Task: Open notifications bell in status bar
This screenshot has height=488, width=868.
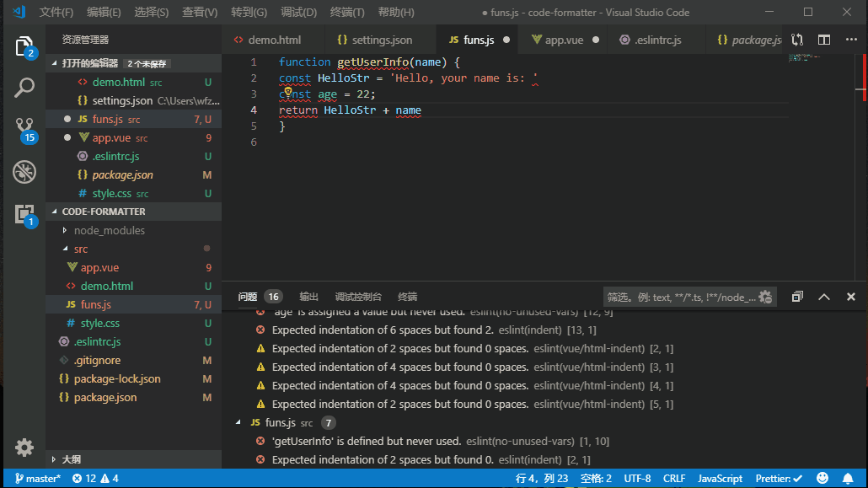Action: tap(848, 478)
